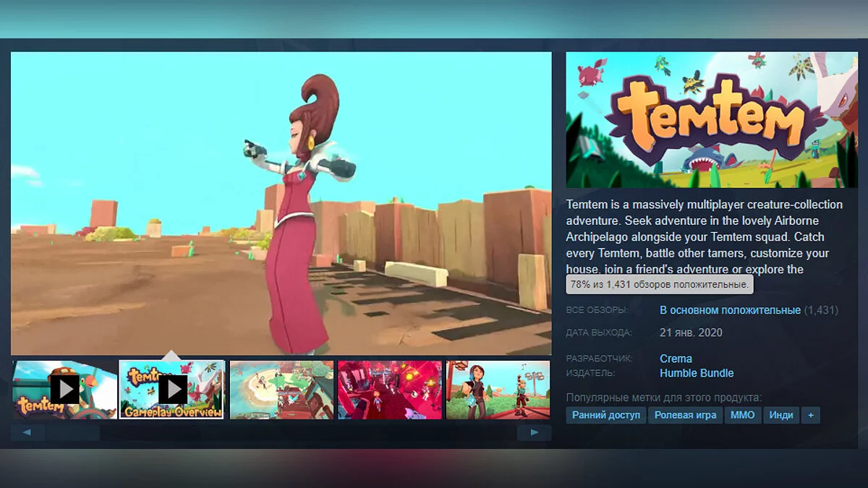The image size is (868, 488).
Task: Click the 'ВСЕ ОБЗОРЫ:' label
Action: pyautogui.click(x=597, y=310)
